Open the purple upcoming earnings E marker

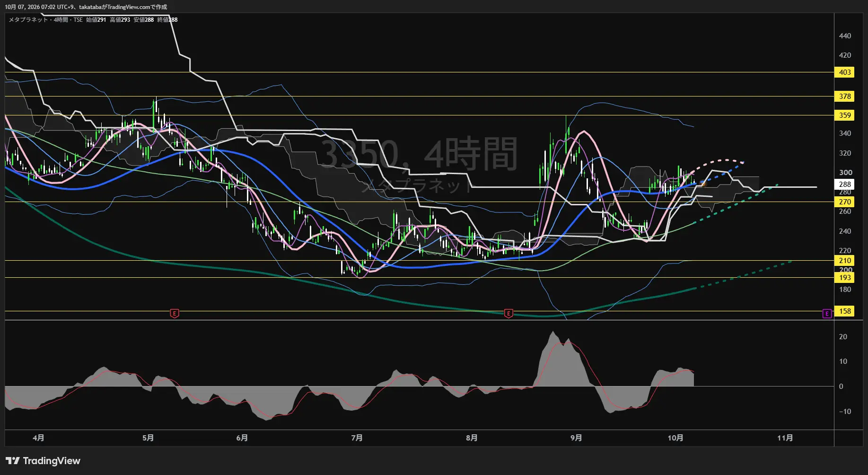click(x=827, y=313)
